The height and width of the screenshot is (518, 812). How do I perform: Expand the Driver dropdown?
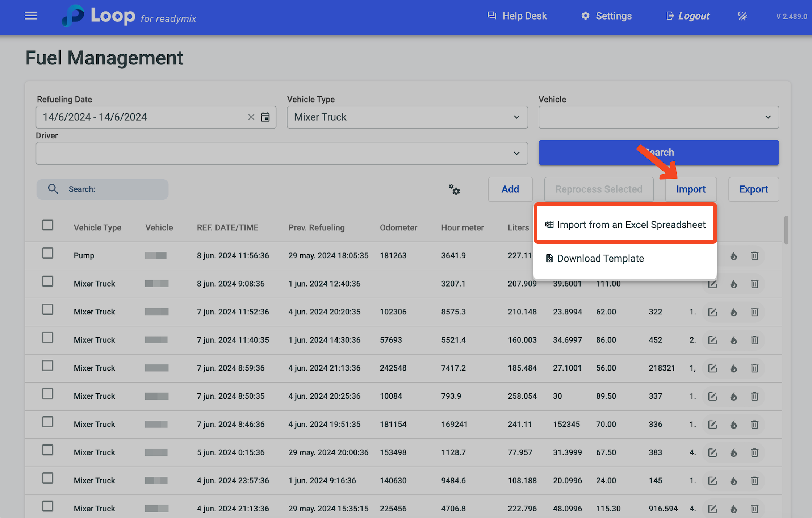(281, 153)
